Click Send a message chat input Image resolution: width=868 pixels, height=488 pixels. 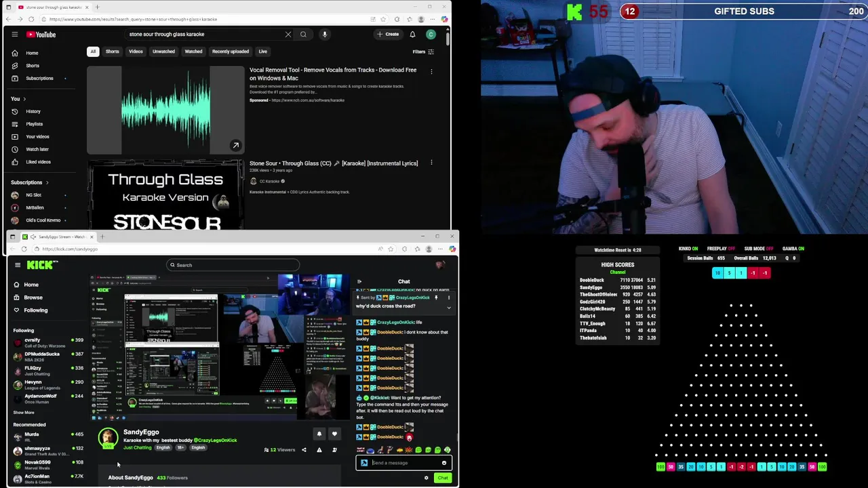point(404,463)
